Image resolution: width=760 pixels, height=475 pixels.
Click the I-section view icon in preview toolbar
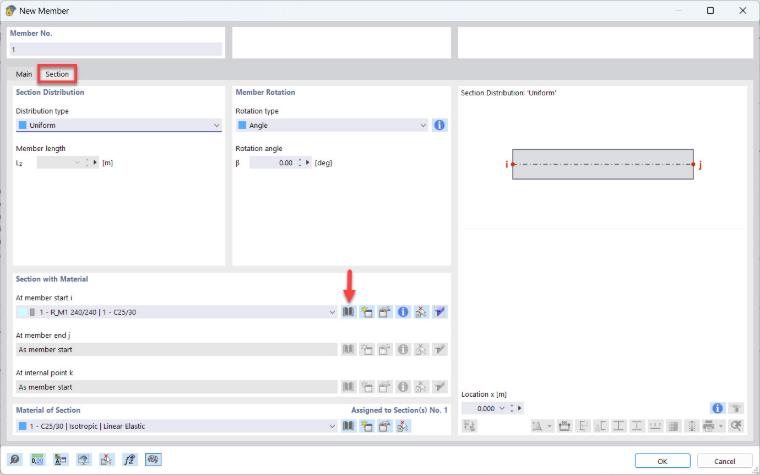click(x=618, y=426)
